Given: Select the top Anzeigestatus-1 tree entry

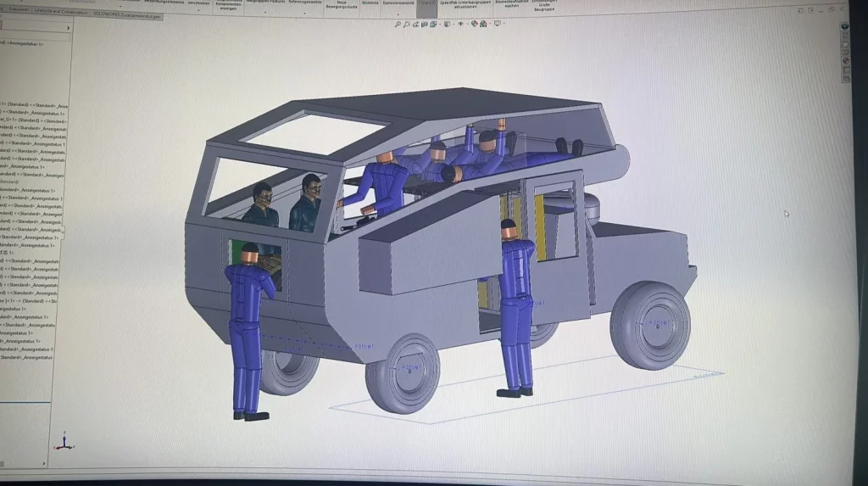Looking at the screenshot, I should point(24,43).
